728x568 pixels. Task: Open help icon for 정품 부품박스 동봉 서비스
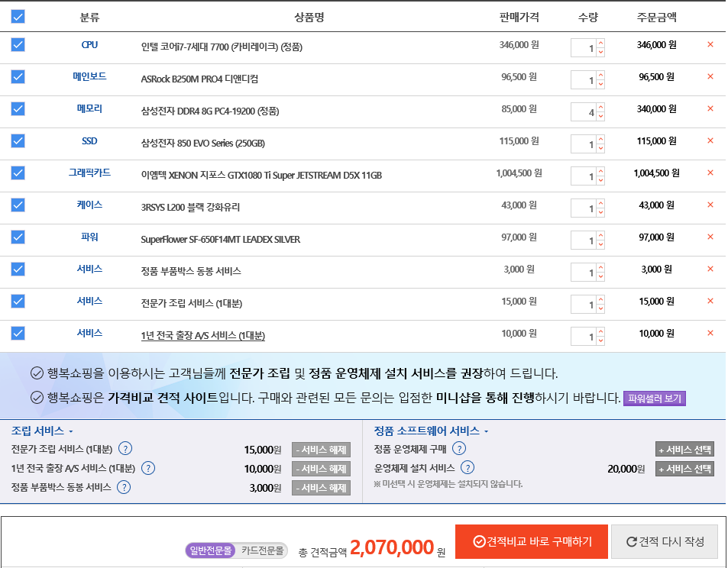(x=124, y=487)
